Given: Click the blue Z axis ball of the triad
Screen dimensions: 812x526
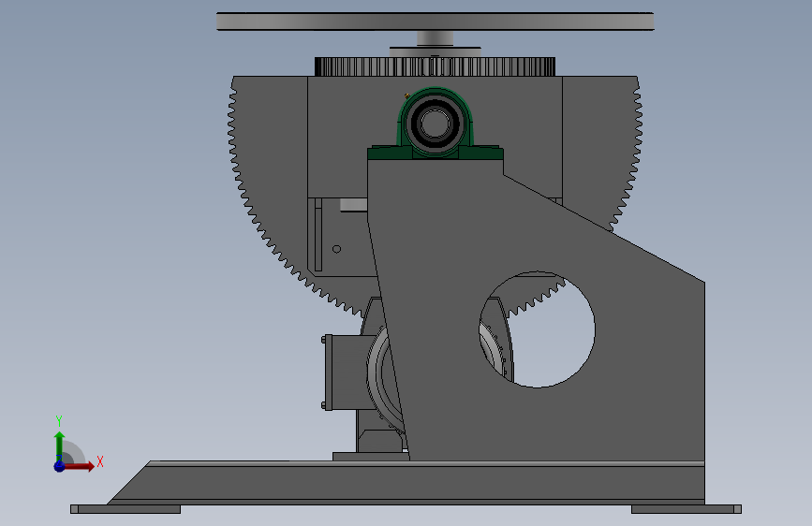Looking at the screenshot, I should click(x=60, y=466).
